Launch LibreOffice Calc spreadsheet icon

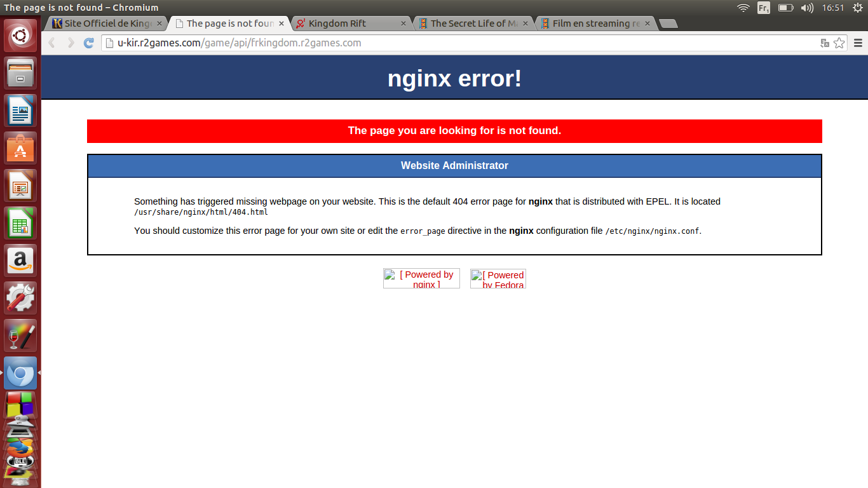(x=21, y=223)
